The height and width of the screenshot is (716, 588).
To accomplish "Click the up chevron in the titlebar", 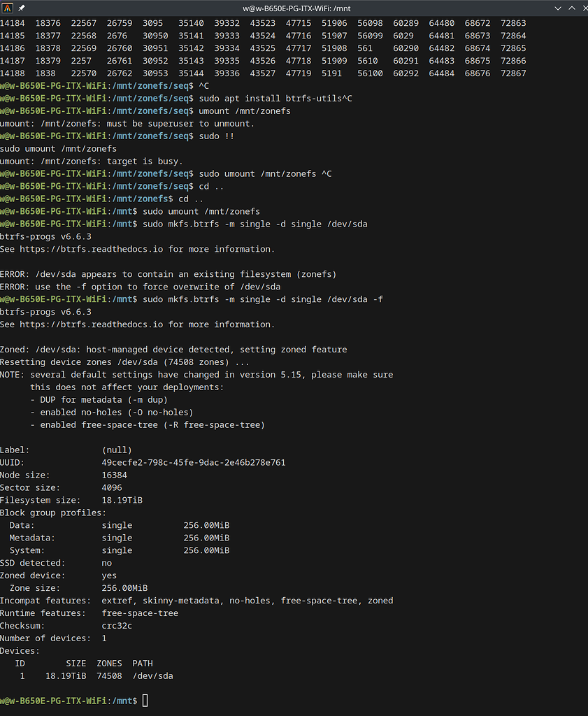I will click(571, 8).
